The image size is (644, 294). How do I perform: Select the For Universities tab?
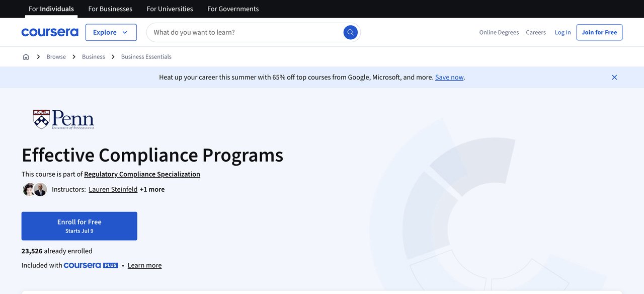[170, 9]
